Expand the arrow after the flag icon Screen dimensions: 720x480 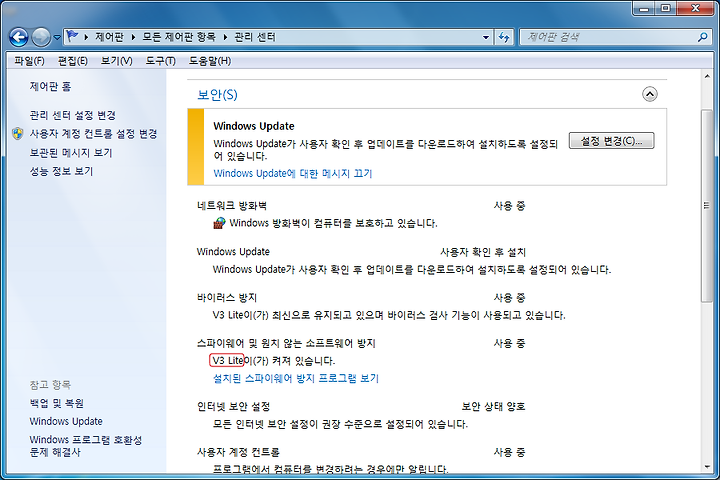tap(86, 37)
